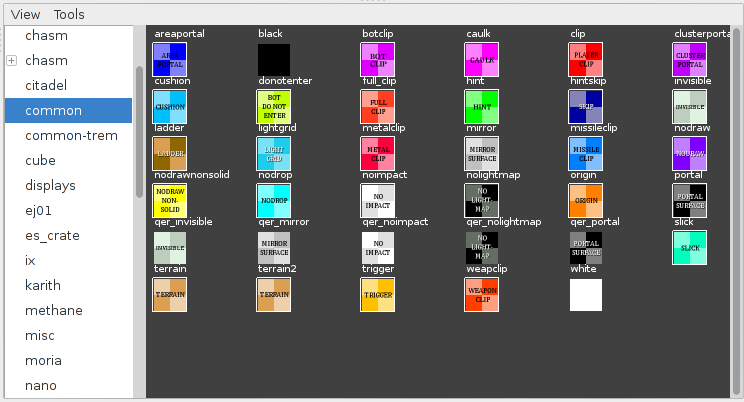Image resolution: width=744 pixels, height=402 pixels.
Task: Select the nodrawnonsolid yellow texture
Action: click(170, 200)
